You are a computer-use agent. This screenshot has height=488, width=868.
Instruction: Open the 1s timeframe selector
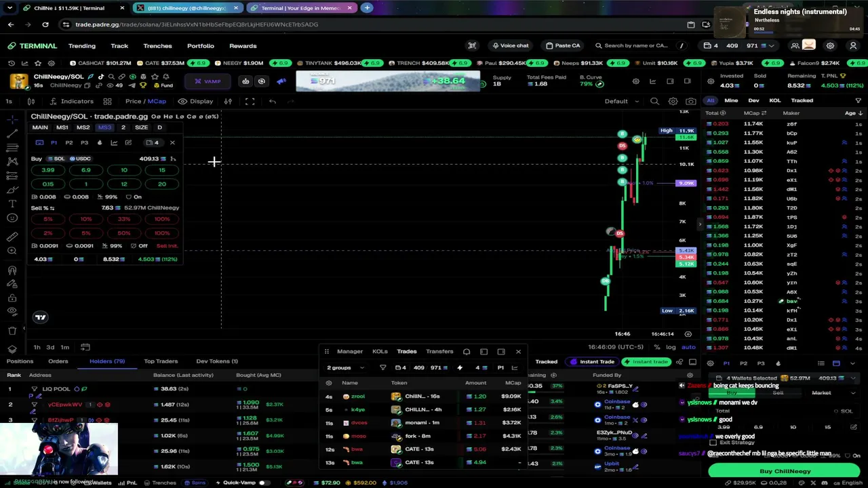9,101
